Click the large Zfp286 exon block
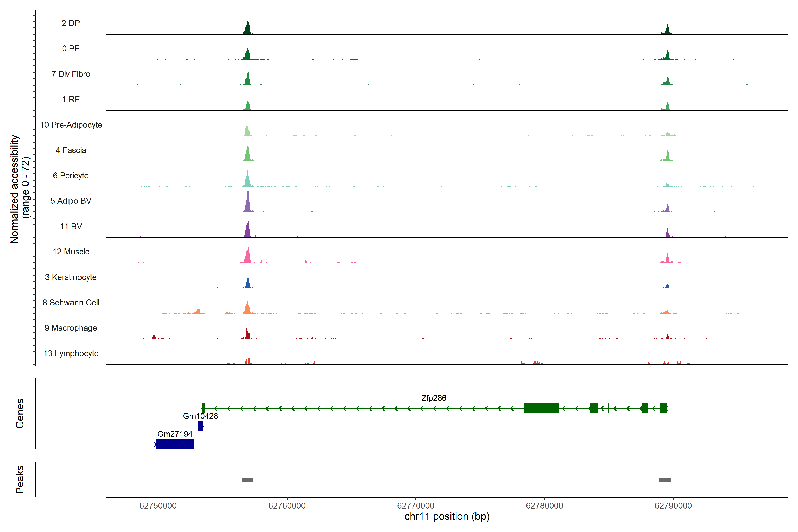Image resolution: width=798 pixels, height=532 pixels. pyautogui.click(x=541, y=408)
